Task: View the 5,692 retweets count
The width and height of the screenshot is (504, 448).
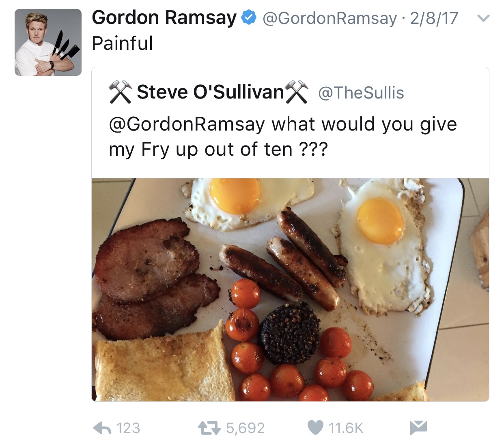Action: [245, 428]
